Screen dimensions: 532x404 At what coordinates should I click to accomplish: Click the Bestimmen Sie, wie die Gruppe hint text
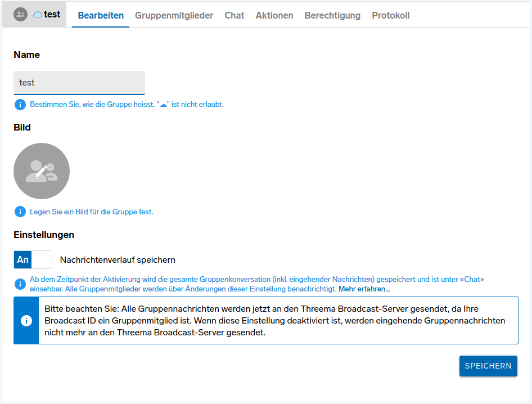tap(127, 104)
